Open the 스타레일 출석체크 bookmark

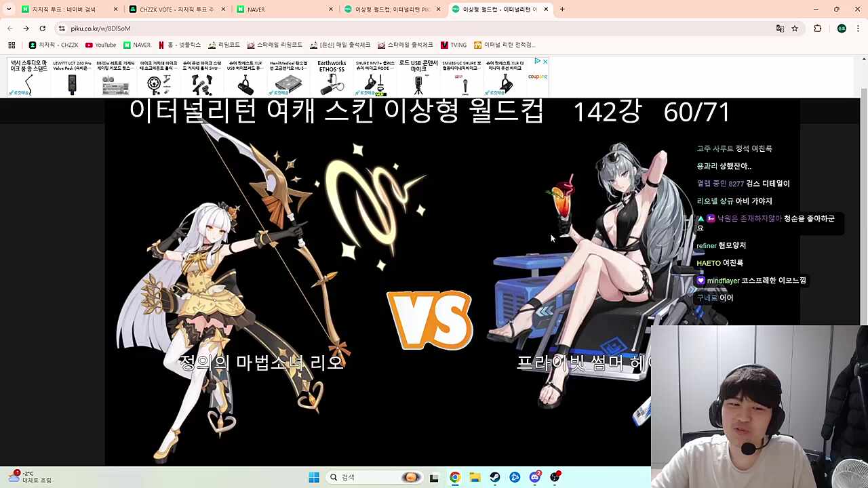coord(406,45)
